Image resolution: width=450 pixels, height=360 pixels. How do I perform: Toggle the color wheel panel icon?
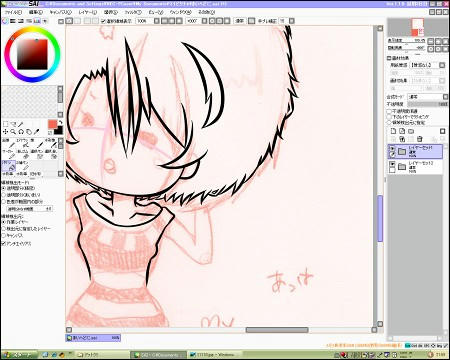tap(5, 21)
